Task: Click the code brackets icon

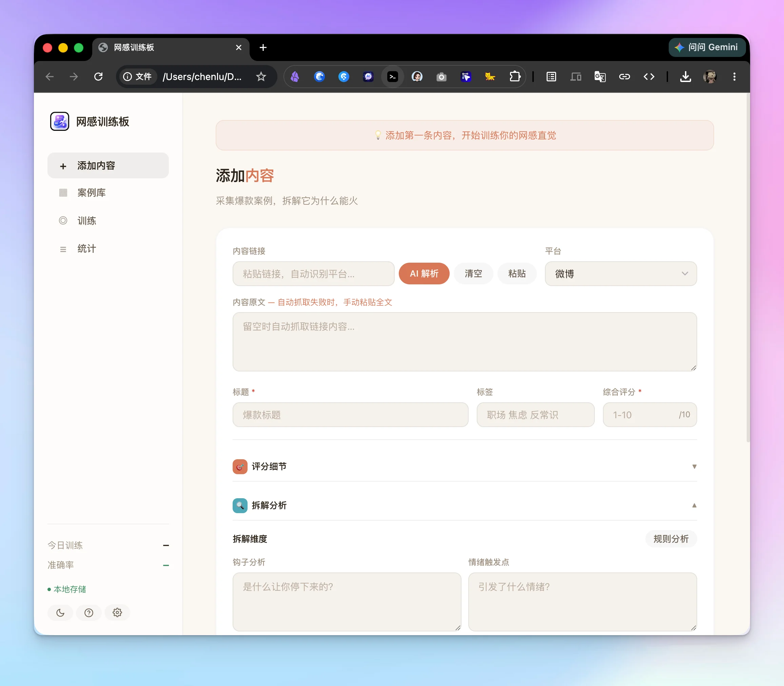Action: click(x=649, y=77)
